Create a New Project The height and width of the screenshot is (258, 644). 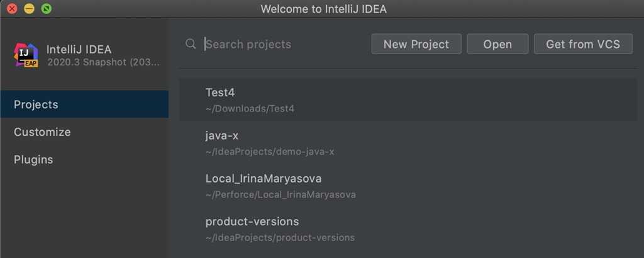[416, 44]
